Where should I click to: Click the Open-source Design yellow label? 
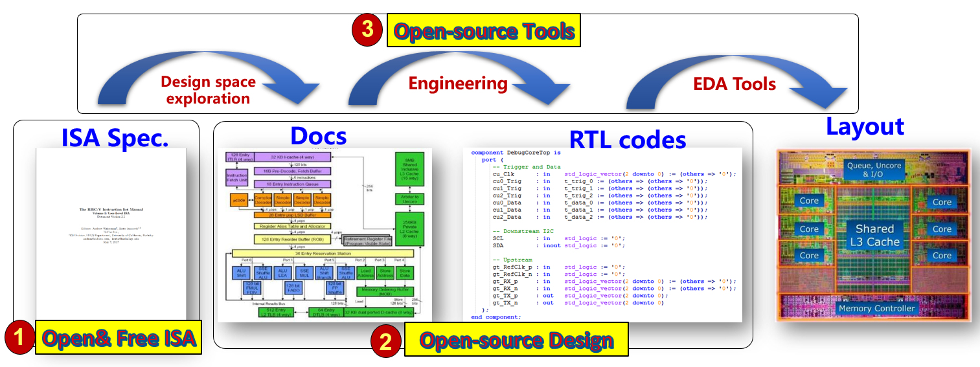pyautogui.click(x=516, y=340)
